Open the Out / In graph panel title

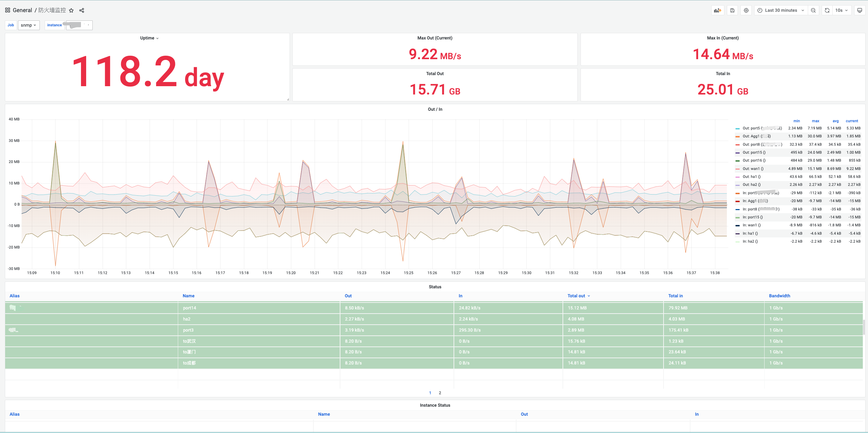click(435, 109)
